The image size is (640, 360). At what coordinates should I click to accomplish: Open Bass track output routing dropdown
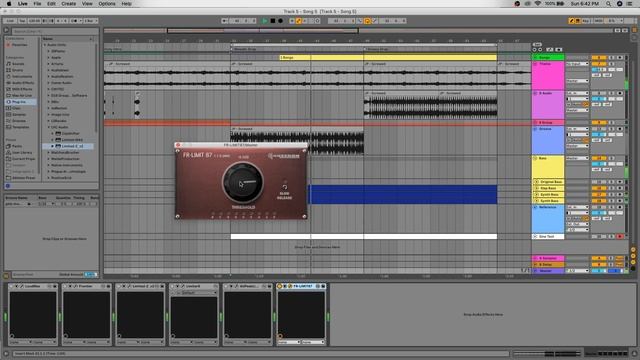tap(577, 158)
